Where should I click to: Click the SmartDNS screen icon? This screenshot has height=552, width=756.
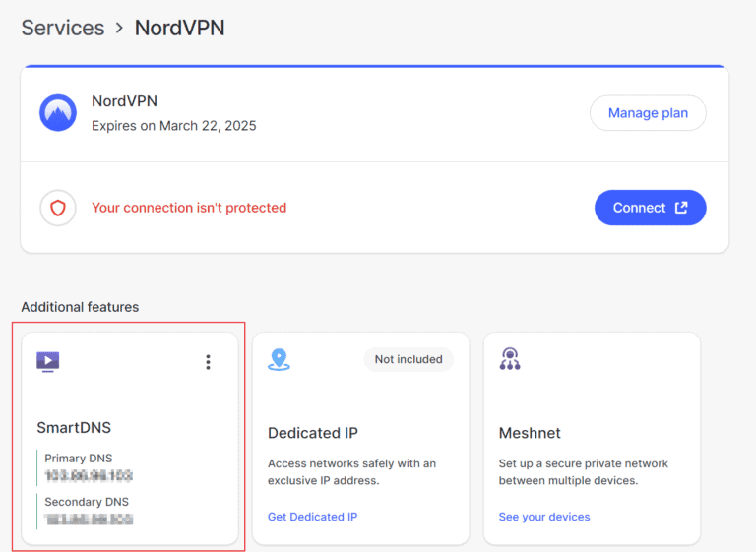point(47,361)
